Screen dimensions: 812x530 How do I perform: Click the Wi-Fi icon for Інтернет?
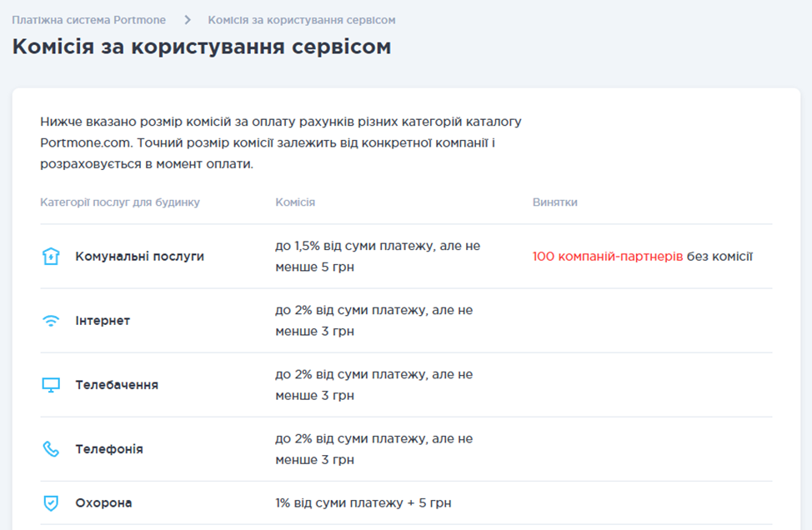52,321
